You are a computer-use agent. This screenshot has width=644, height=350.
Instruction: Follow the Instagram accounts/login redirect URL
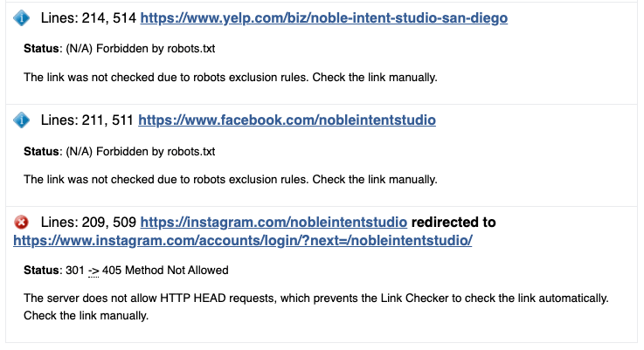point(243,239)
